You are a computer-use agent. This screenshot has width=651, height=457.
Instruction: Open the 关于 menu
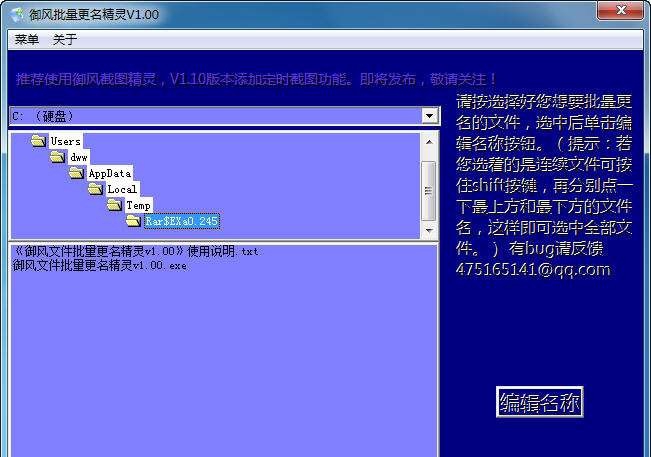pyautogui.click(x=65, y=39)
